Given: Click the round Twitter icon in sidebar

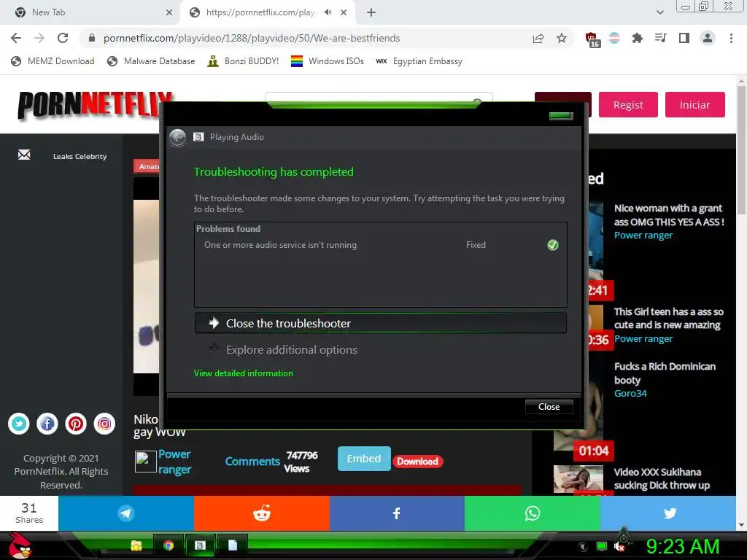Looking at the screenshot, I should point(19,424).
